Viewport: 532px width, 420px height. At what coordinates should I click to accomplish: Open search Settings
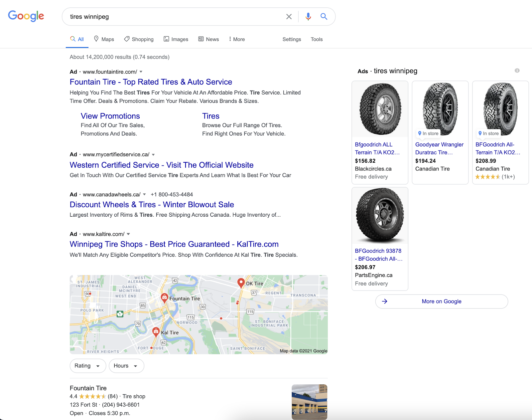click(x=292, y=39)
